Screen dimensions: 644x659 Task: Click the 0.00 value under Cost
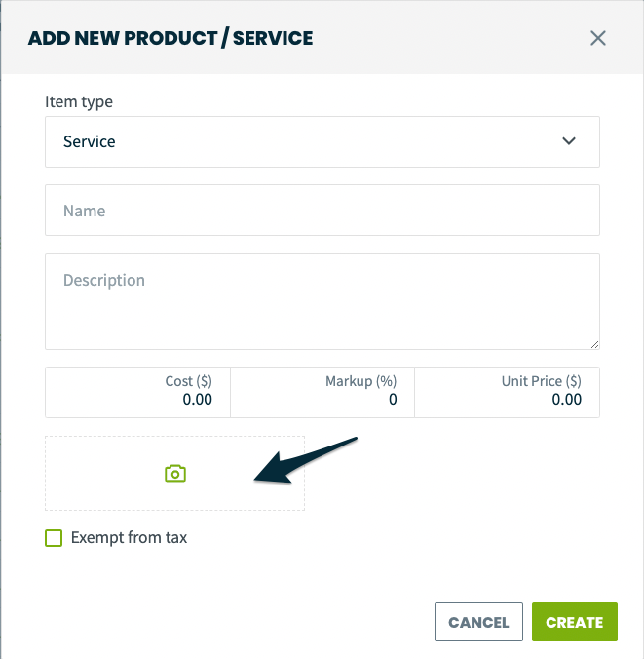(x=198, y=400)
